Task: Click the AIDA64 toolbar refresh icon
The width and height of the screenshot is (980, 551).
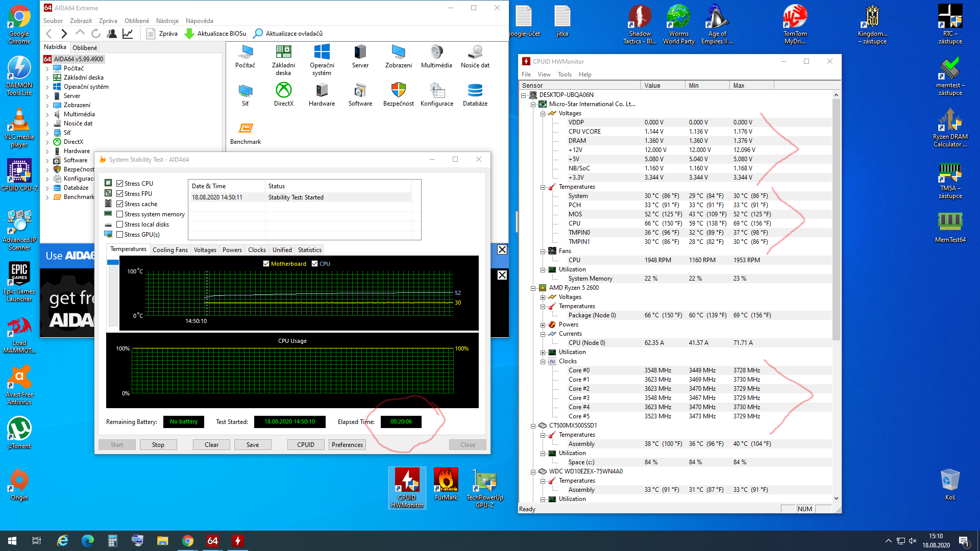Action: click(95, 34)
